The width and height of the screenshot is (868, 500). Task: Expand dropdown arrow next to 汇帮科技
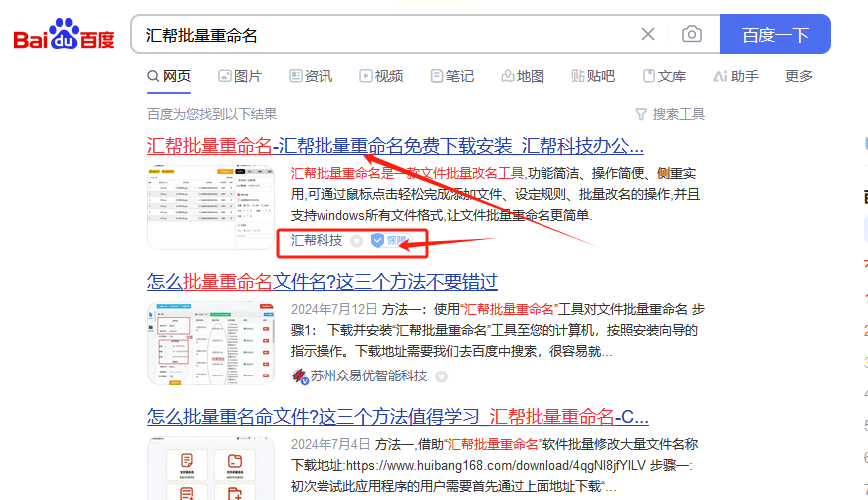tap(357, 241)
